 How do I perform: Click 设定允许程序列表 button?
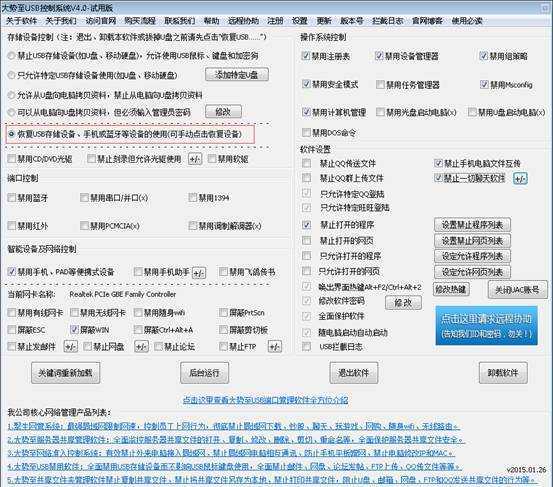[472, 256]
